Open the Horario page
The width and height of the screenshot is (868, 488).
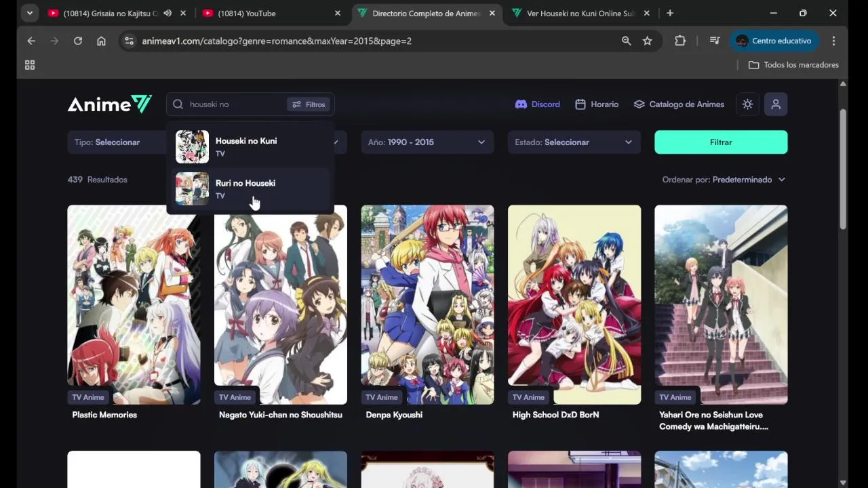pyautogui.click(x=597, y=104)
